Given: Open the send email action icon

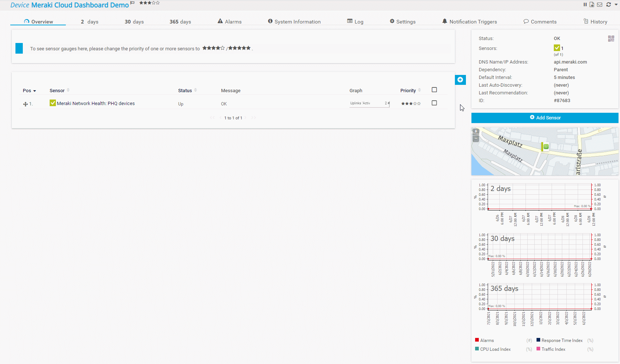Looking at the screenshot, I should click(599, 4).
